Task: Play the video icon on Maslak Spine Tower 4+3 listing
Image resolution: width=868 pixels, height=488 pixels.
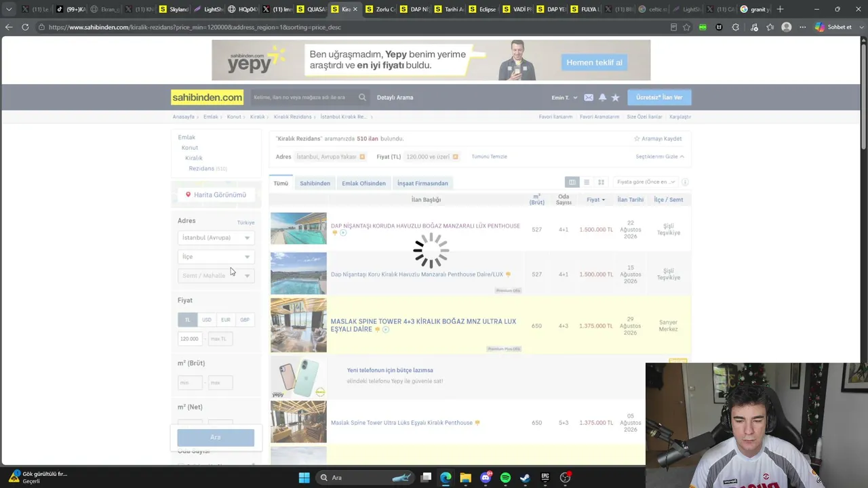Action: pos(385,329)
